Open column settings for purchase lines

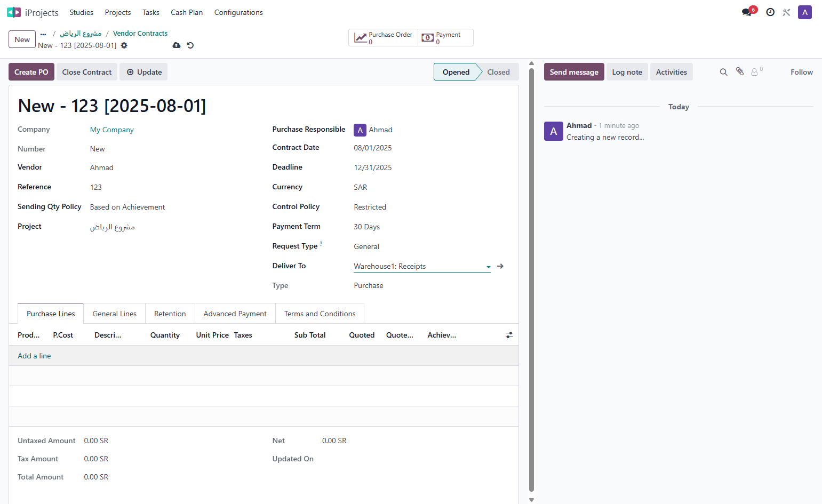pyautogui.click(x=509, y=335)
